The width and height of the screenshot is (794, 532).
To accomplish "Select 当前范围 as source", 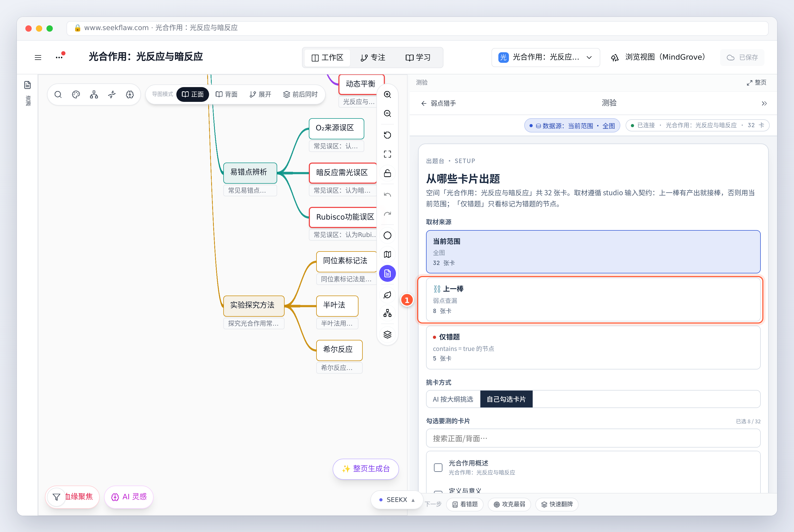I will 593,252.
